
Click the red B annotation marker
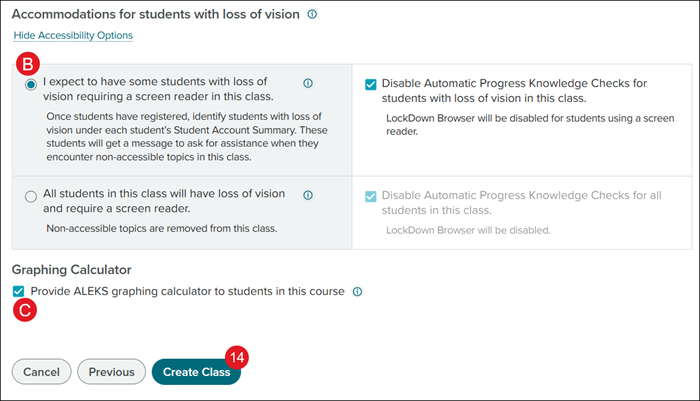coord(28,64)
